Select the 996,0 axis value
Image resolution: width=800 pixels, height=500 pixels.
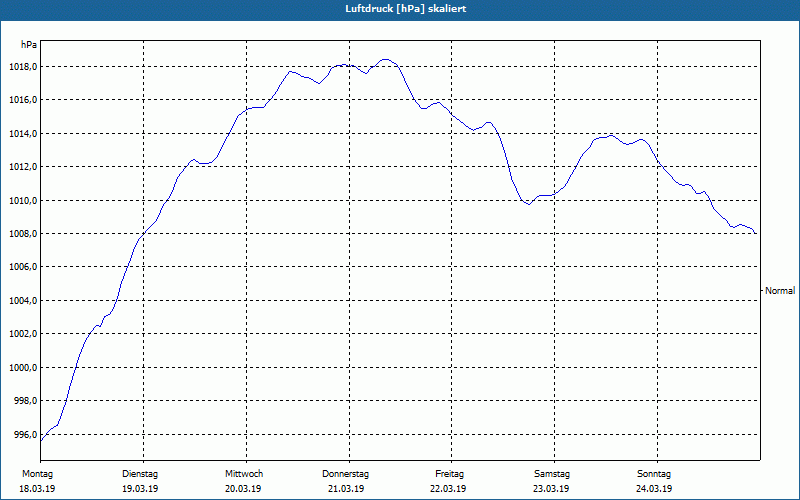point(25,435)
